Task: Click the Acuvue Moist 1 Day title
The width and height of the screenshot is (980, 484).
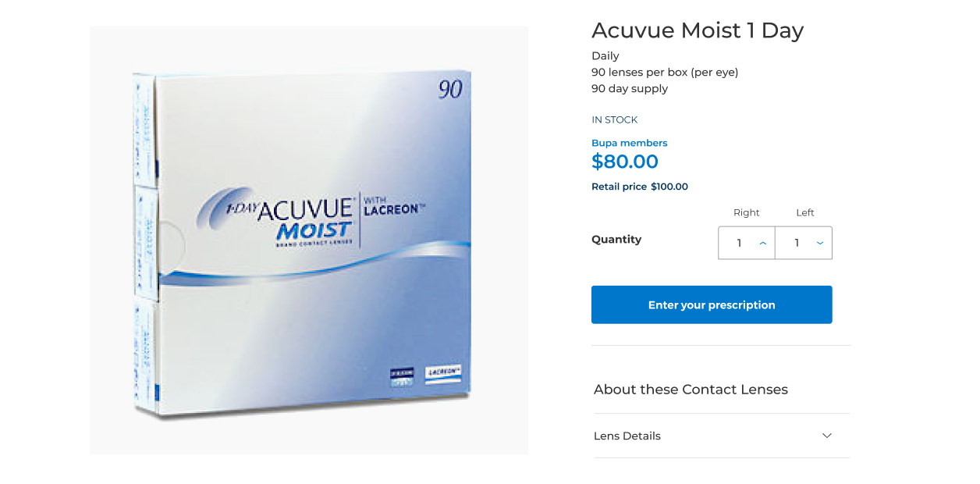Action: pyautogui.click(x=698, y=30)
